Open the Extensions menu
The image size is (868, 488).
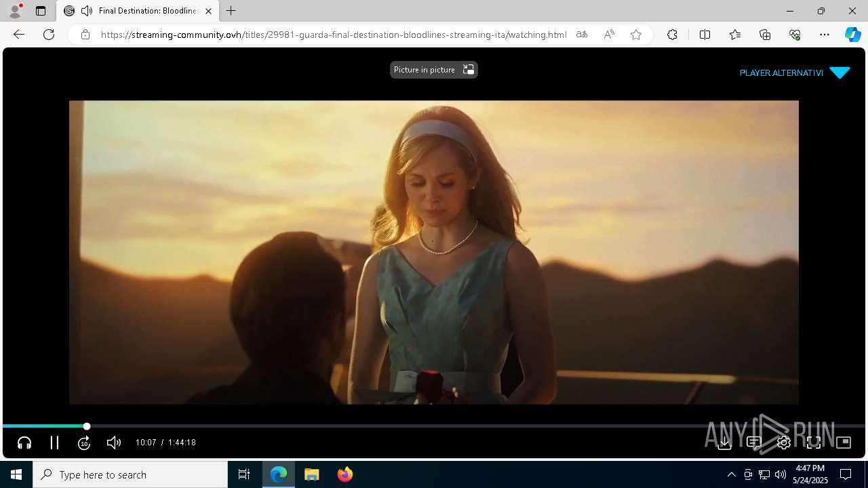pyautogui.click(x=672, y=35)
